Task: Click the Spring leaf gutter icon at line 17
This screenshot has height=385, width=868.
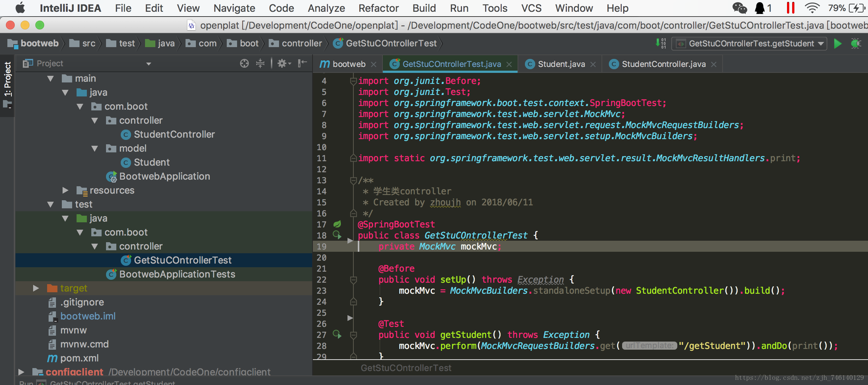Action: 337,224
